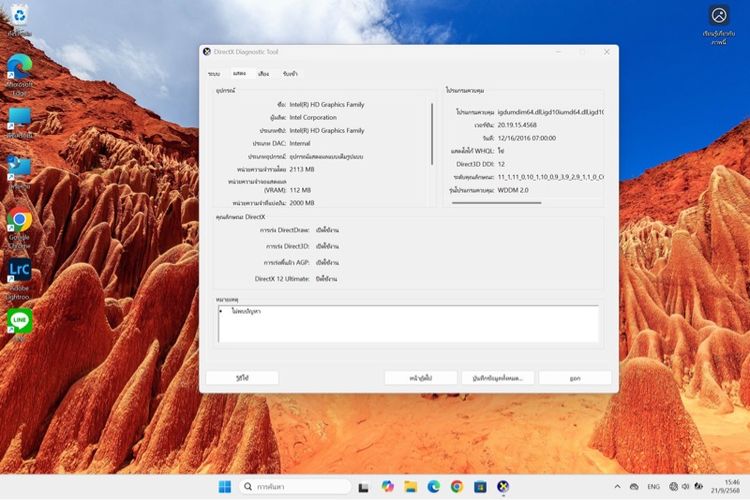The image size is (750, 500).
Task: Click the ออก (Exit) button
Action: pos(575,378)
